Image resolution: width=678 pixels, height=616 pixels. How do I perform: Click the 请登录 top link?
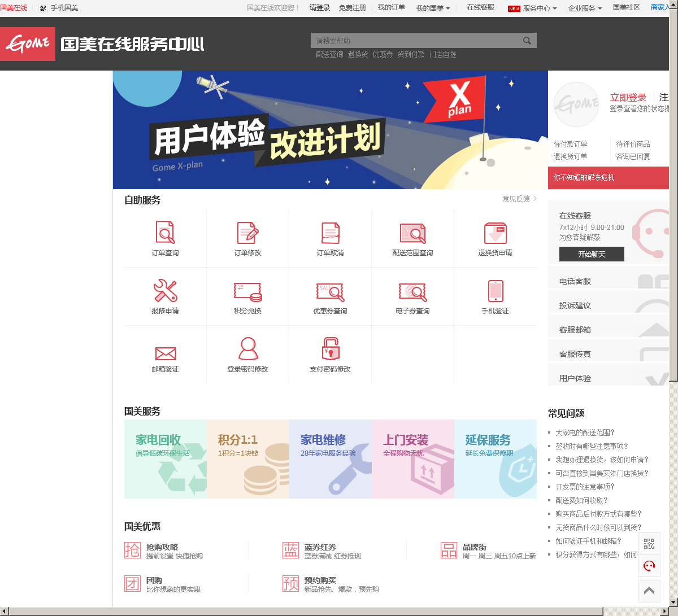320,8
